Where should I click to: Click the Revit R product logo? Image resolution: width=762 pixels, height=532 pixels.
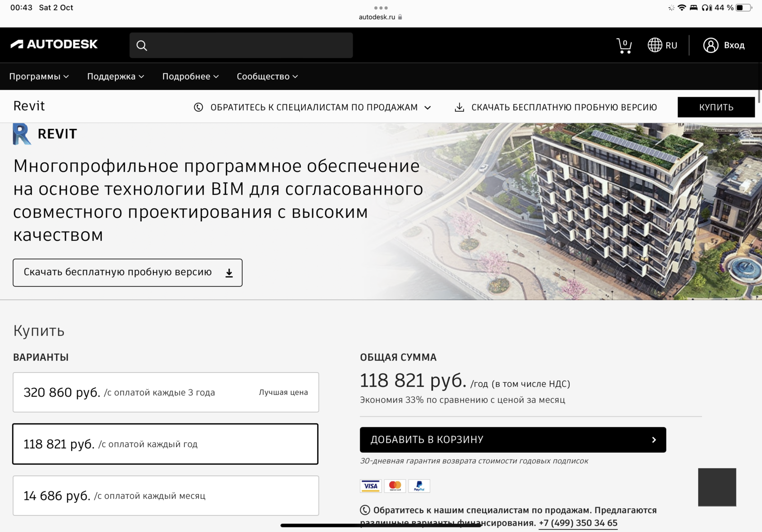(21, 134)
